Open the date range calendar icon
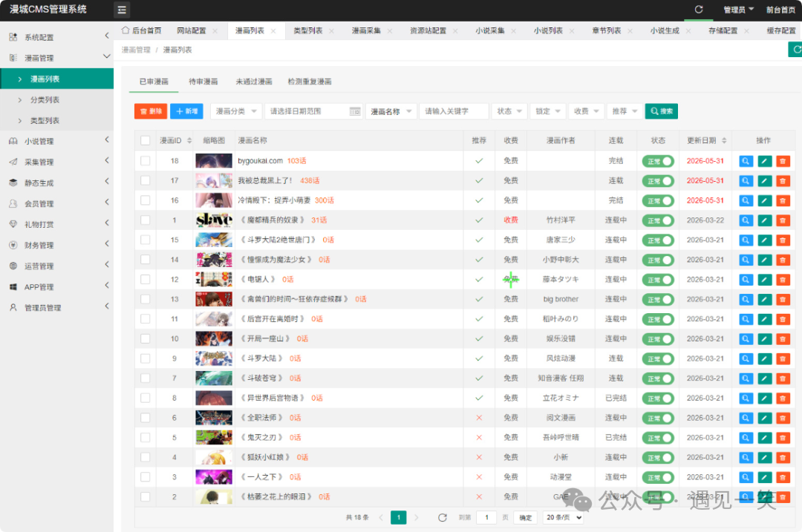Screen dimensions: 802x532 click(355, 111)
